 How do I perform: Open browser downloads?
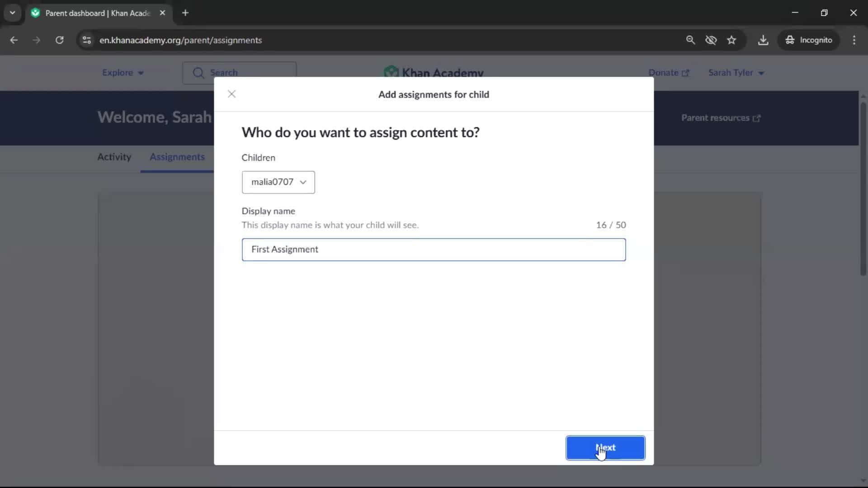(x=763, y=40)
